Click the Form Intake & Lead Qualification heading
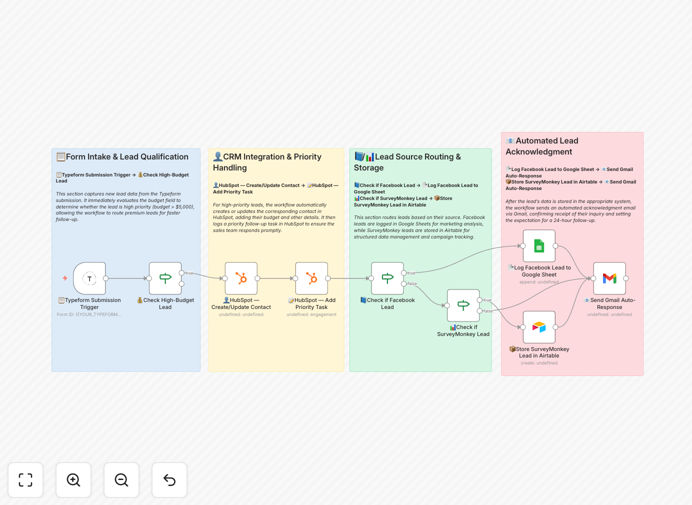692x505 pixels. [122, 157]
